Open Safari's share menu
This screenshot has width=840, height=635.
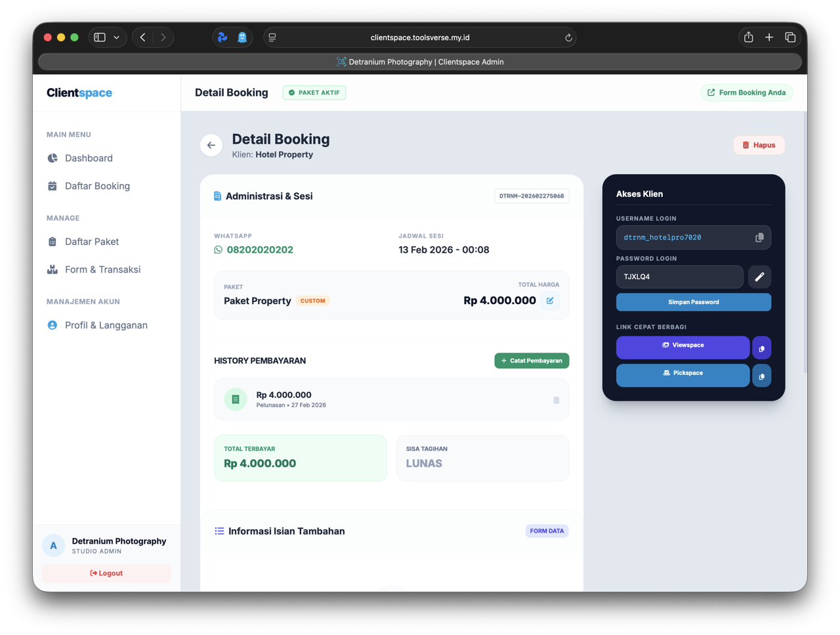pos(748,37)
